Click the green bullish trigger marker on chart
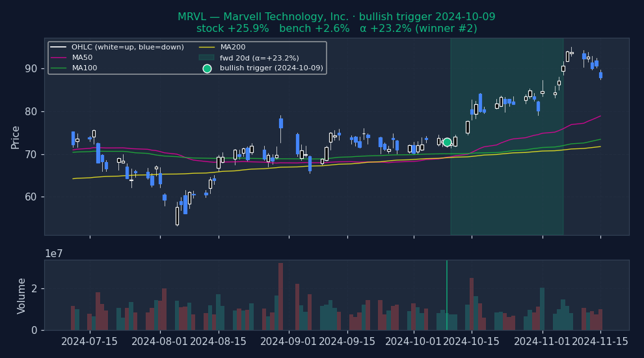This screenshot has width=644, height=358. pos(447,142)
